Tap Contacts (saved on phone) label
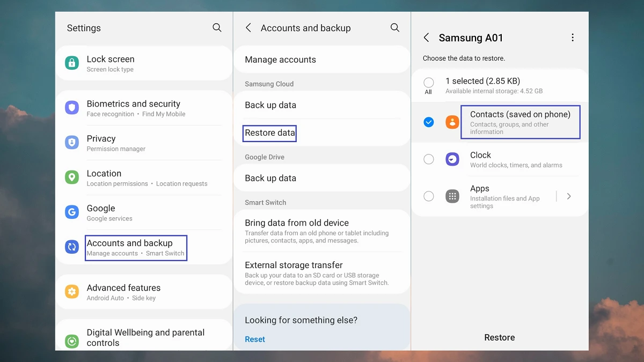This screenshot has height=362, width=644. click(520, 114)
